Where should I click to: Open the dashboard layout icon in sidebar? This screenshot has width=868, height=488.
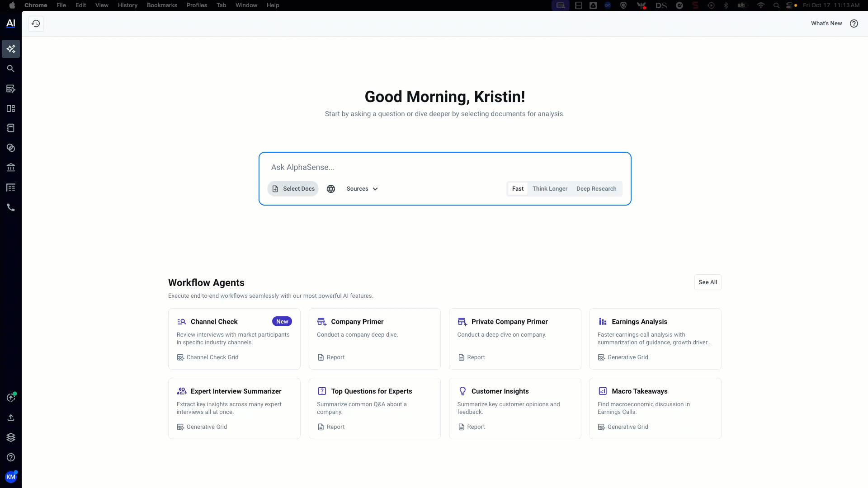[x=11, y=108]
